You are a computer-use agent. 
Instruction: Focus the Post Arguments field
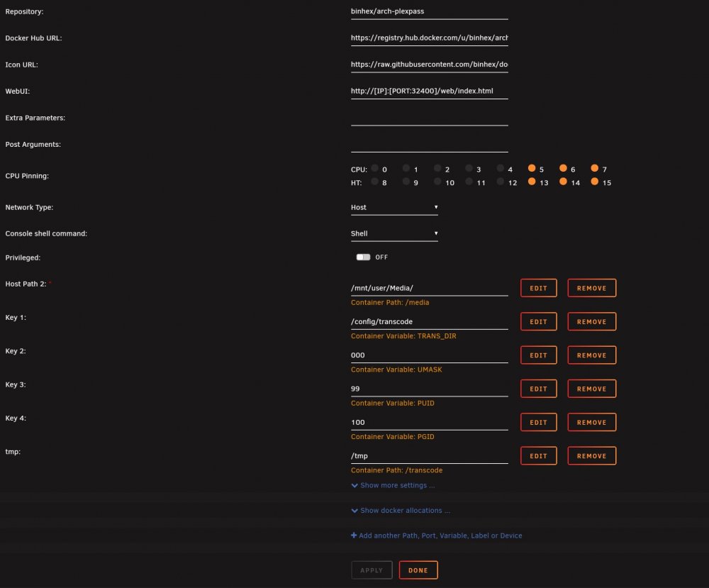click(x=430, y=144)
